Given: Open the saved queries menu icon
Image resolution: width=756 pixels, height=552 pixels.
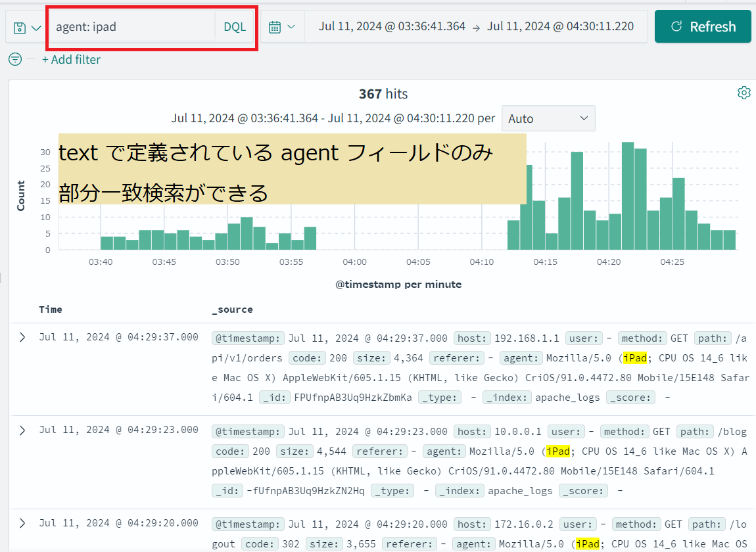Looking at the screenshot, I should click(x=26, y=28).
